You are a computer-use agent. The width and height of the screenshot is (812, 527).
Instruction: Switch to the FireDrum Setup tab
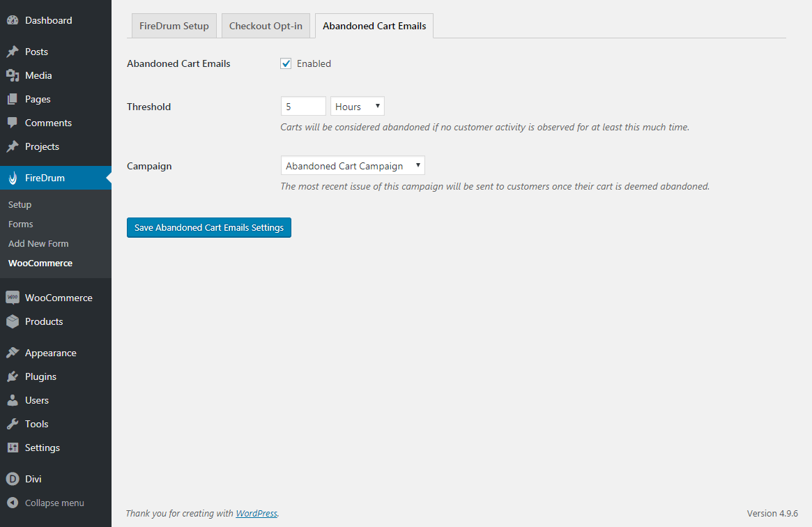pos(174,26)
